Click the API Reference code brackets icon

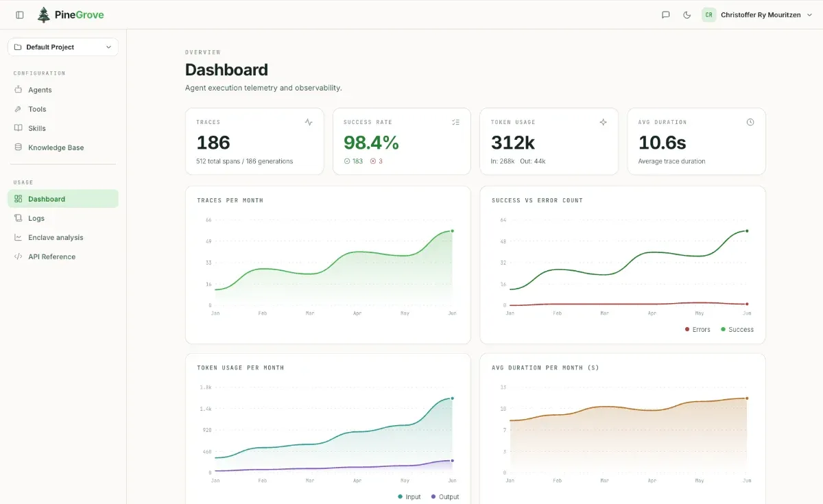pos(19,256)
